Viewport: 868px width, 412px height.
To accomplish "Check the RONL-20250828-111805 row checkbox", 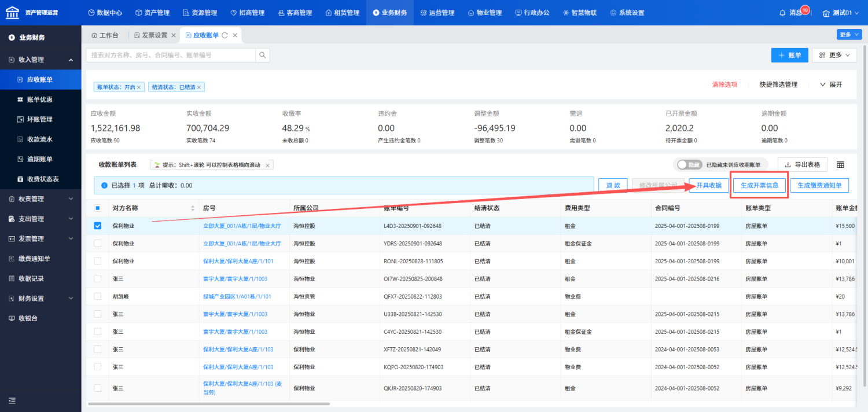I will pos(98,261).
